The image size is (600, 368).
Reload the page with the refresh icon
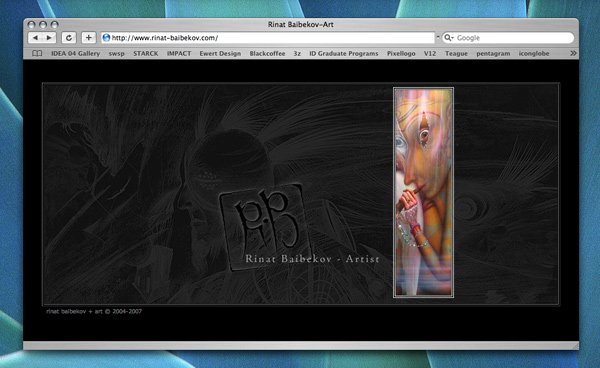[69, 37]
